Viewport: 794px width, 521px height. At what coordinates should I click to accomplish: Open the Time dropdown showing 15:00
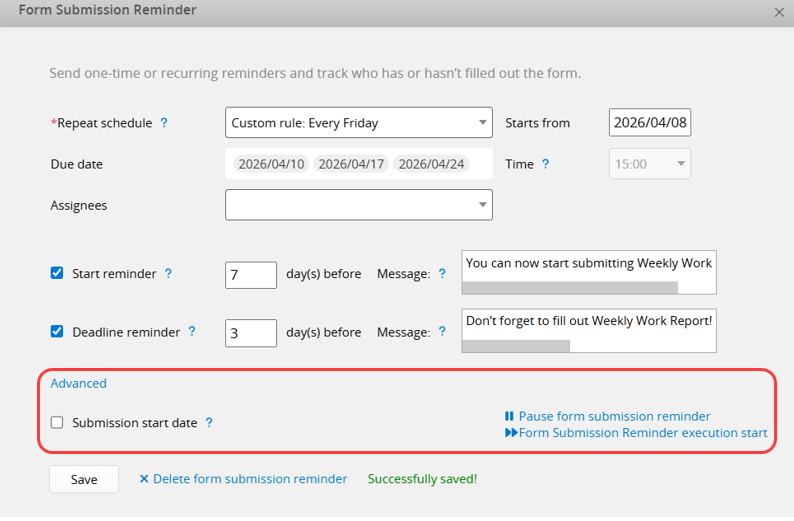click(649, 164)
